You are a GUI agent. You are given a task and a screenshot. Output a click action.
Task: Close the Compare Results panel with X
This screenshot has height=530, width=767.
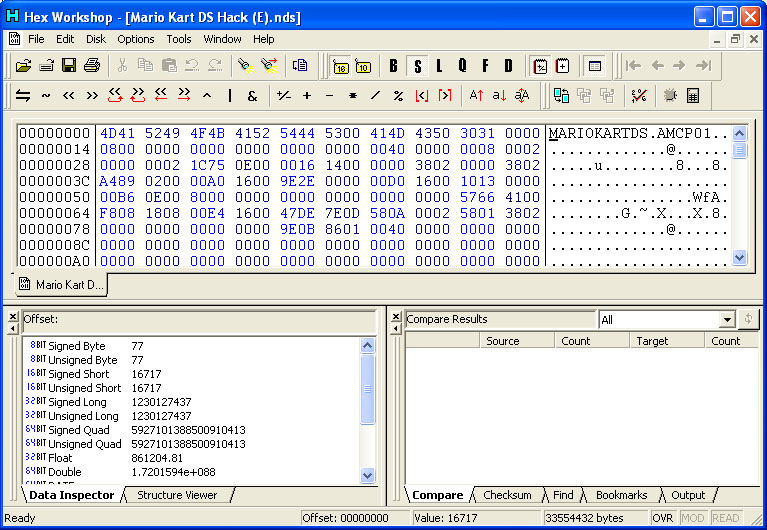(396, 317)
